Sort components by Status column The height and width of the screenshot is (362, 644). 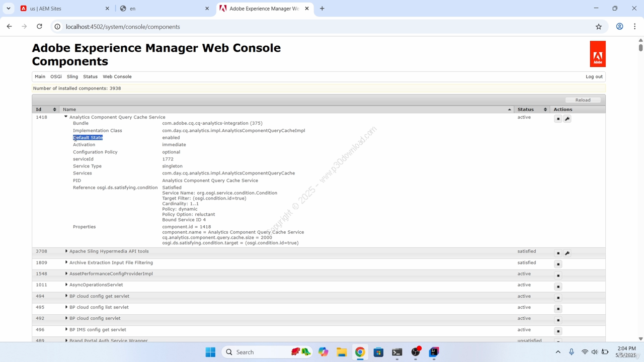coord(532,109)
